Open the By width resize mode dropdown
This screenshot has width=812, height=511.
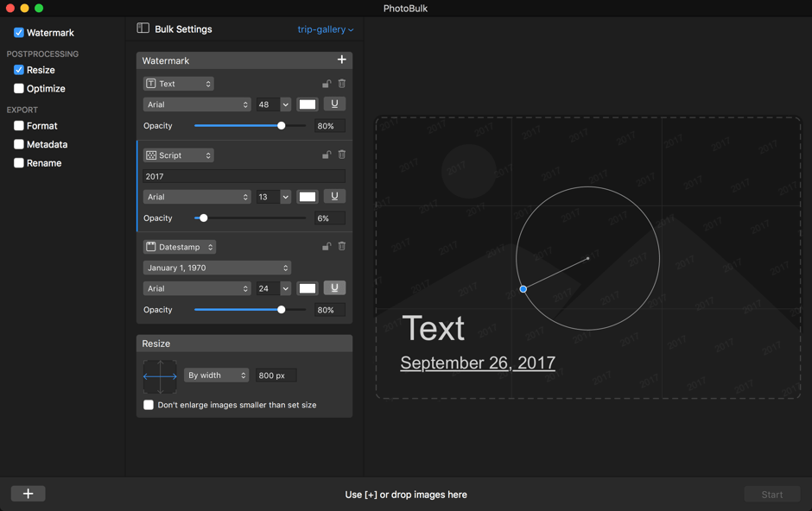tap(217, 375)
